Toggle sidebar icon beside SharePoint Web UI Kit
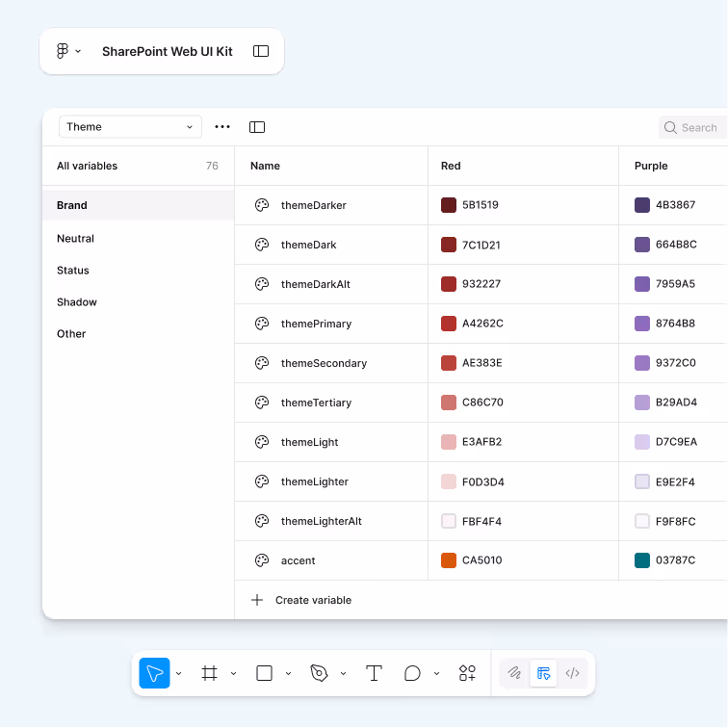 261,51
